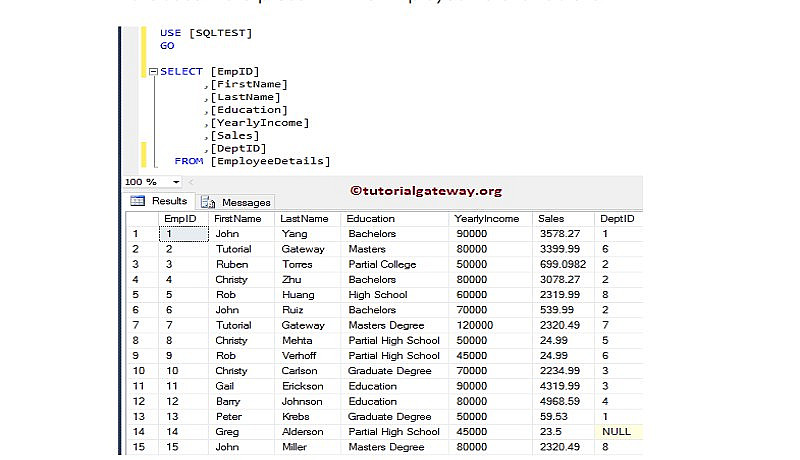Open the 100 % zoom dropdown

coord(176,182)
